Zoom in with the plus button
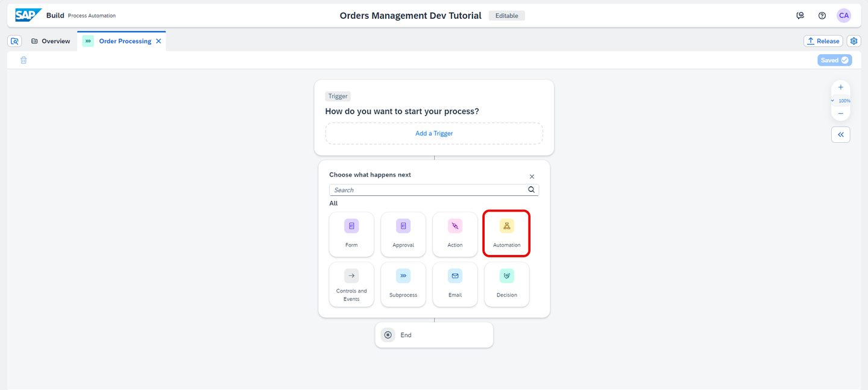This screenshot has width=868, height=390. coord(841,87)
